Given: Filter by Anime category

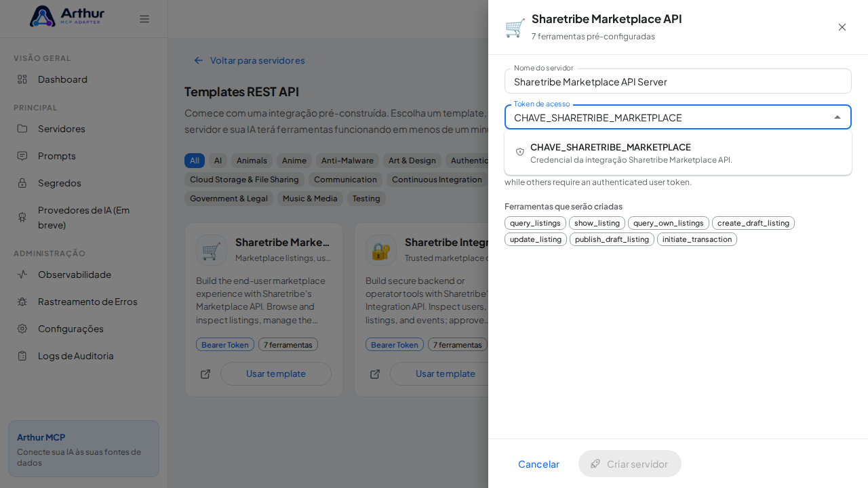Looking at the screenshot, I should [294, 161].
